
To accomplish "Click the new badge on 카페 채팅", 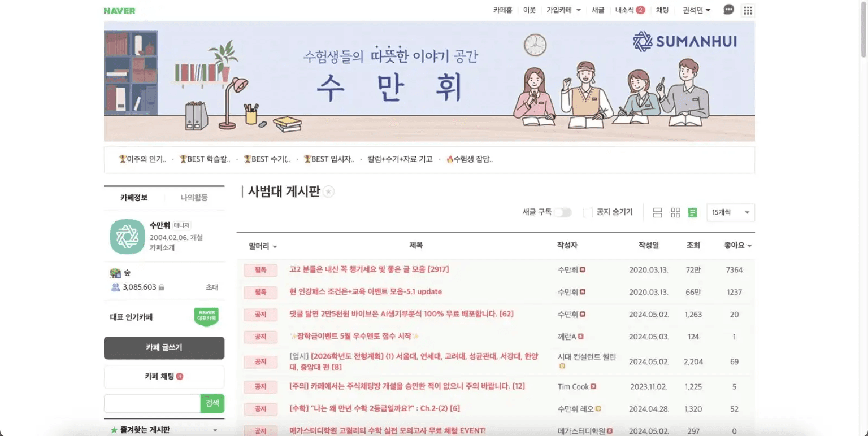I will tap(180, 377).
